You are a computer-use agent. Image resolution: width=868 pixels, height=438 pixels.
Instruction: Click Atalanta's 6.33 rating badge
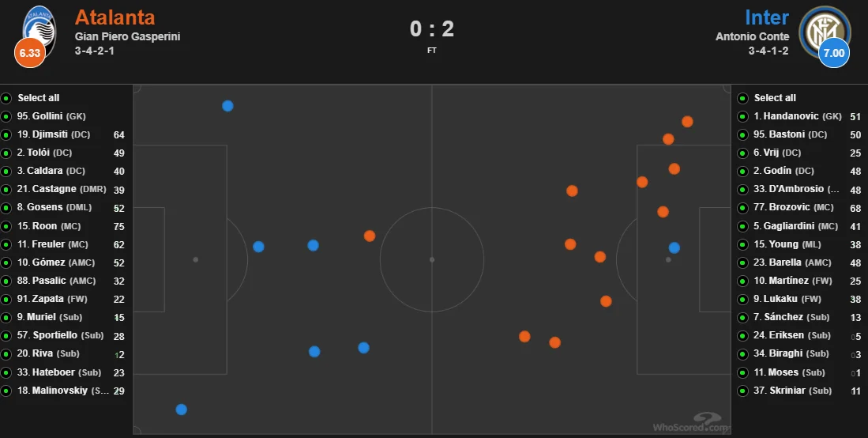point(29,53)
